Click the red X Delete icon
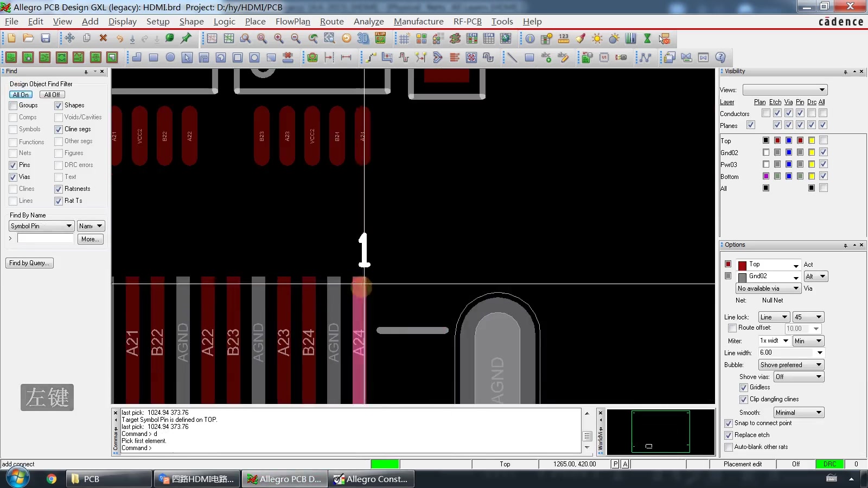 (x=103, y=38)
